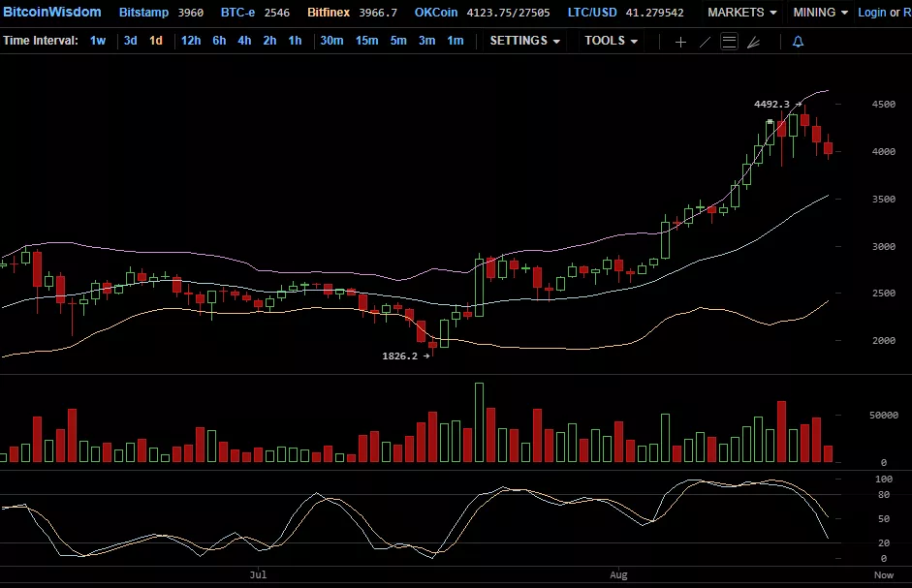912x588 pixels.
Task: Pick the fan lines drawing tool
Action: [x=753, y=42]
